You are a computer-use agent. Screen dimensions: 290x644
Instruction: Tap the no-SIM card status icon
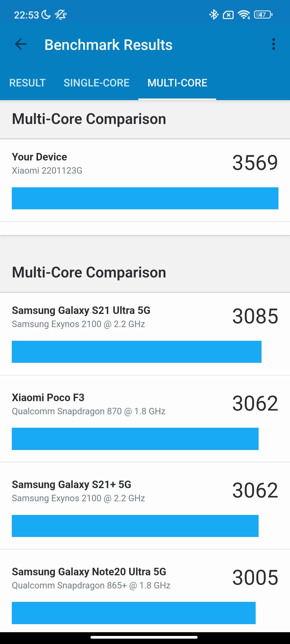228,15
